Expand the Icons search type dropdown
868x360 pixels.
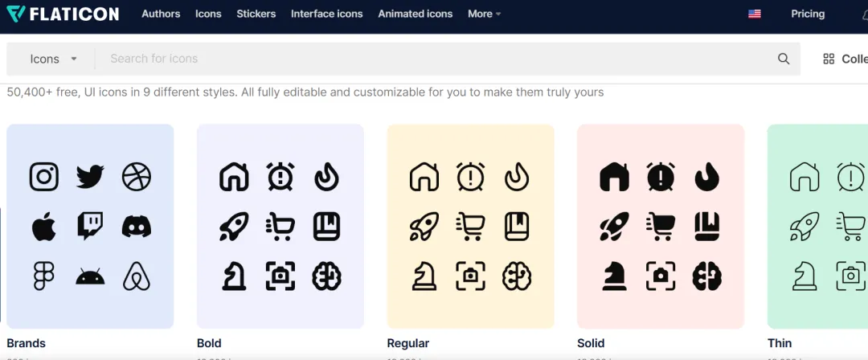pyautogui.click(x=53, y=59)
